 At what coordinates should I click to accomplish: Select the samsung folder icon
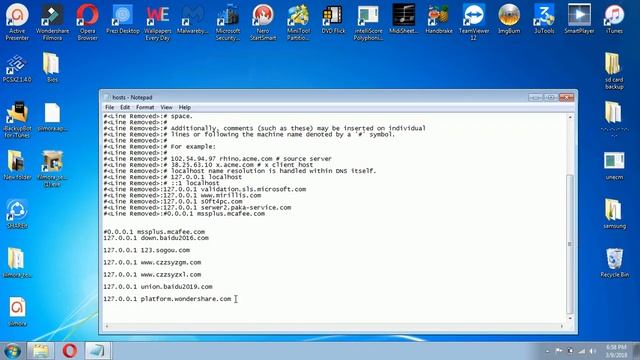click(x=614, y=214)
